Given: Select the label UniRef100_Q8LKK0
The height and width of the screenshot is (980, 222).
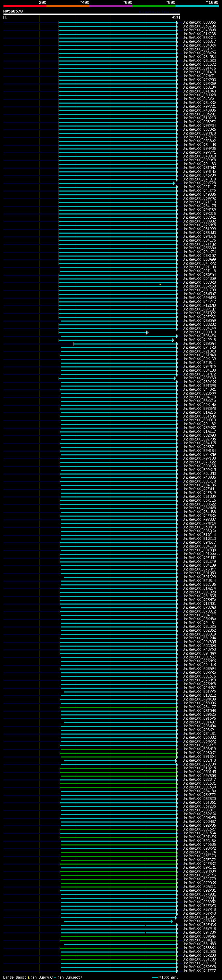Looking at the screenshot, I should point(199,103).
